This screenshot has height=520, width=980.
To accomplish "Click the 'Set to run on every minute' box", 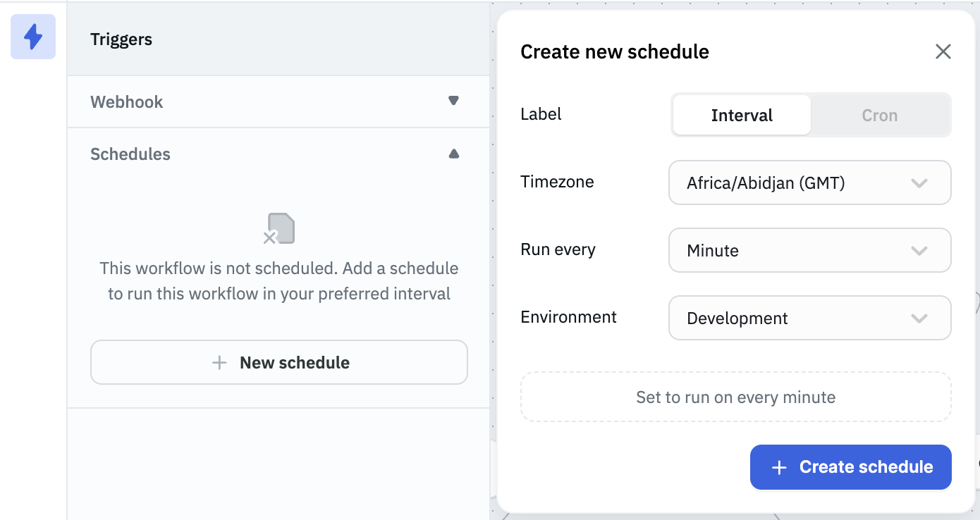I will pos(735,397).
